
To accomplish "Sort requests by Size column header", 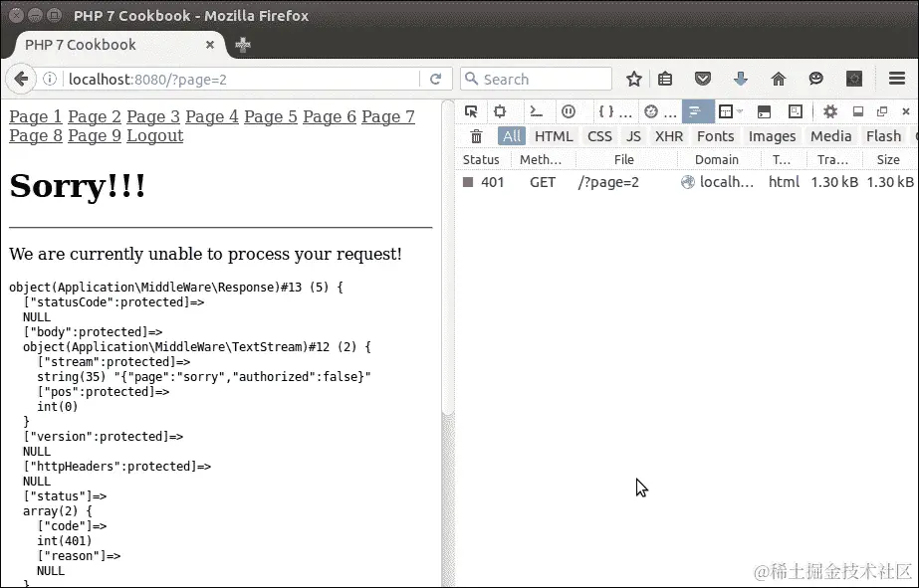I will (889, 160).
